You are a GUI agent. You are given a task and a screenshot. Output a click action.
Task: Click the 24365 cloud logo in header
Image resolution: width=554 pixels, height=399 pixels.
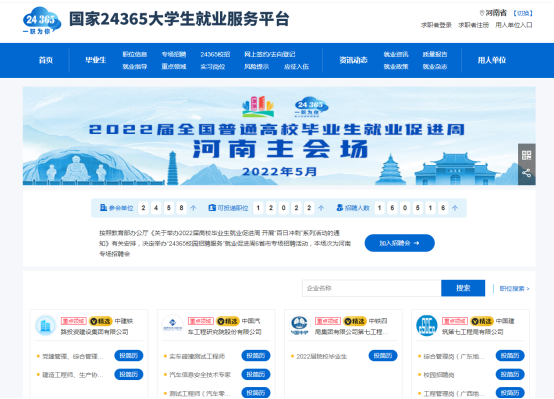(42, 21)
